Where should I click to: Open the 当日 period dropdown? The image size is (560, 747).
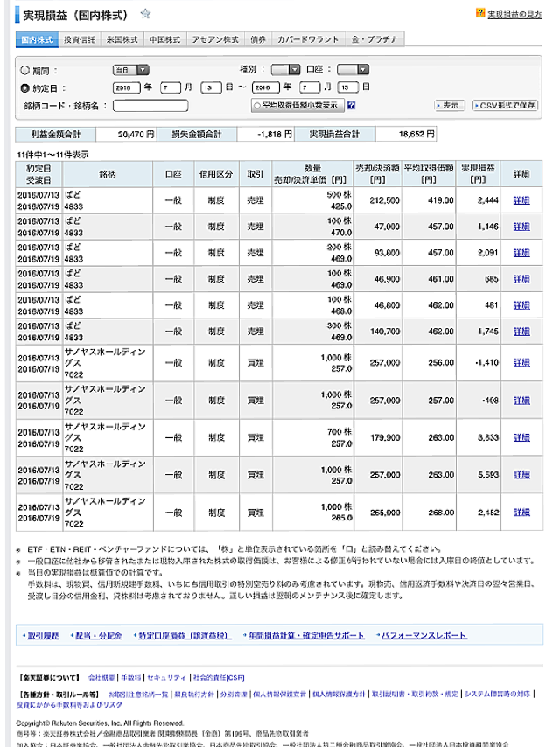[130, 70]
